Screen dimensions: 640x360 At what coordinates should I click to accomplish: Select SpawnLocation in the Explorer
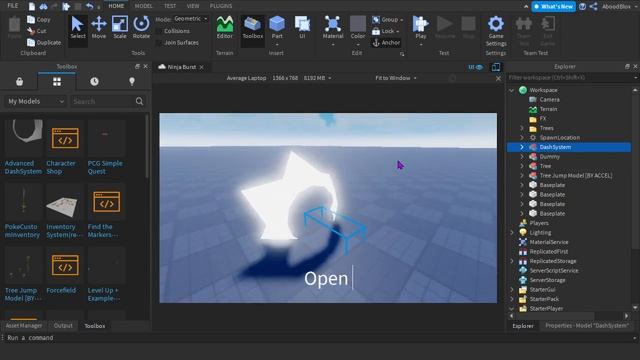tap(559, 138)
